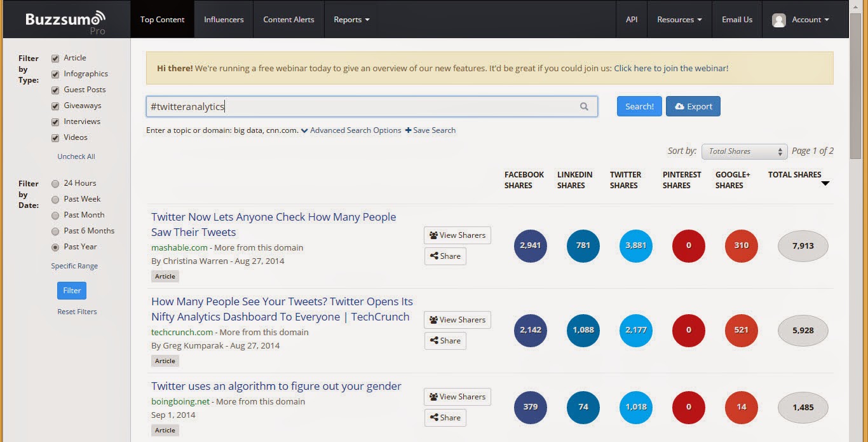This screenshot has height=442, width=868.
Task: Click the Mashable Twitter shares circle 3,881
Action: (x=635, y=245)
